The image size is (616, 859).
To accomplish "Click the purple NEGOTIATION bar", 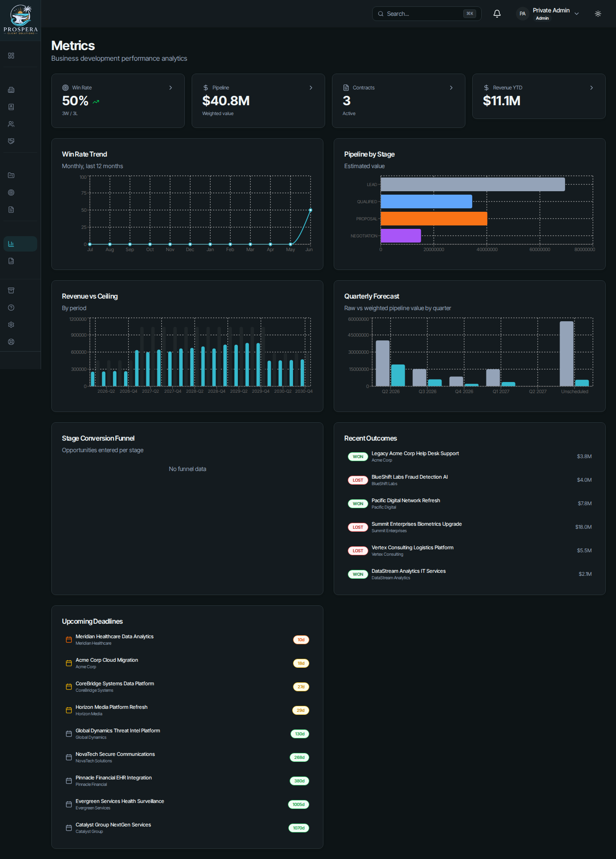I will coord(401,236).
